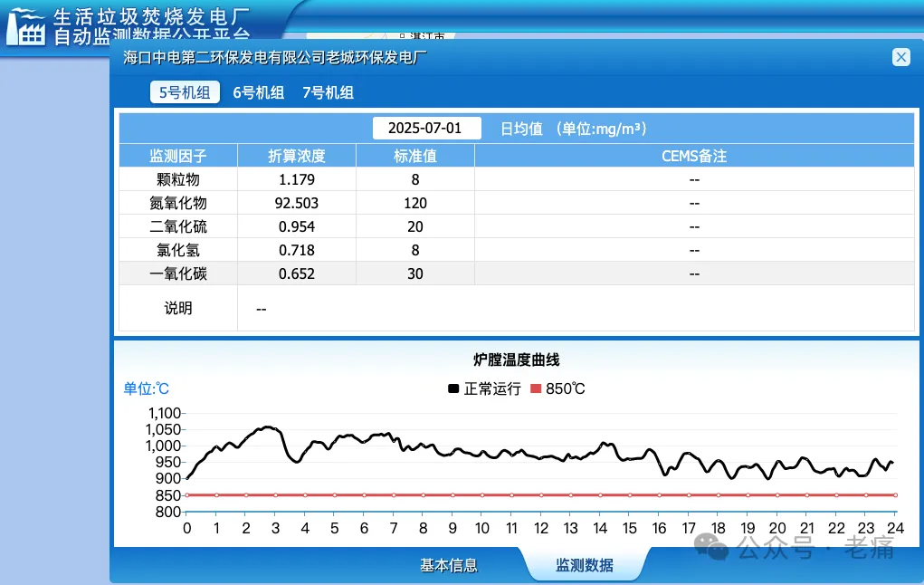Click the black 正常运行 legend swatch
Viewport: 924px width, 585px height.
point(453,388)
